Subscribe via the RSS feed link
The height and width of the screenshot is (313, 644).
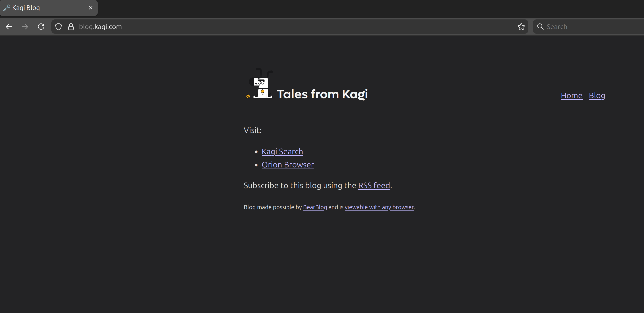click(x=374, y=185)
